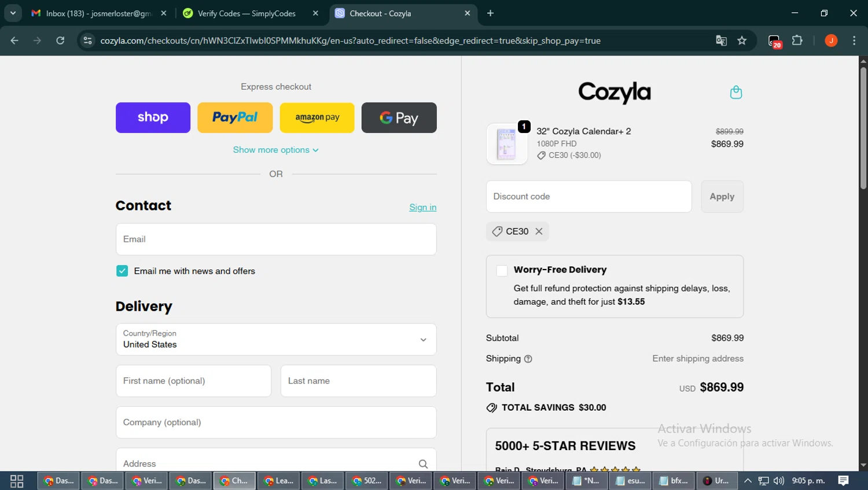The height and width of the screenshot is (490, 868).
Task: Click the CE30 tag icon chip
Action: coord(497,231)
